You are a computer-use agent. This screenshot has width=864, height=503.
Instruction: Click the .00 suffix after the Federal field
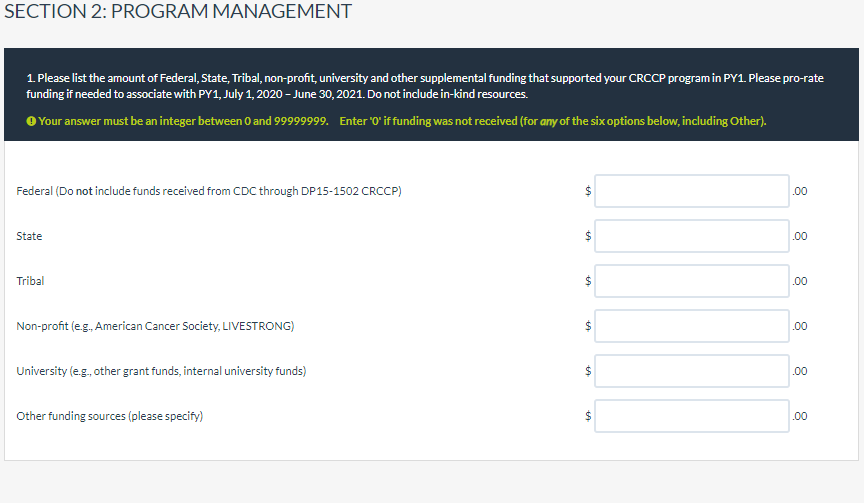coord(799,191)
